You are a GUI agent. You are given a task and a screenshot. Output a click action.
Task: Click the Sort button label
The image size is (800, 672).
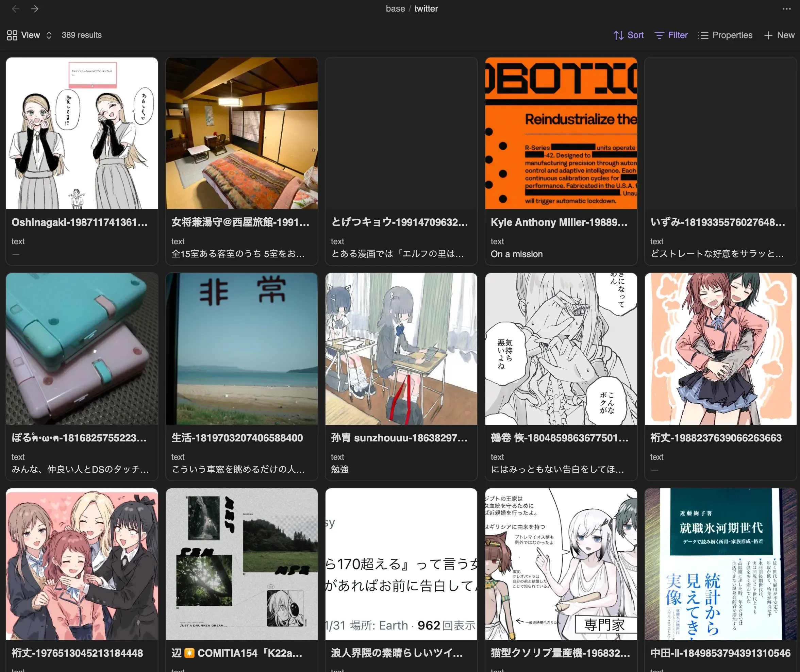(635, 35)
